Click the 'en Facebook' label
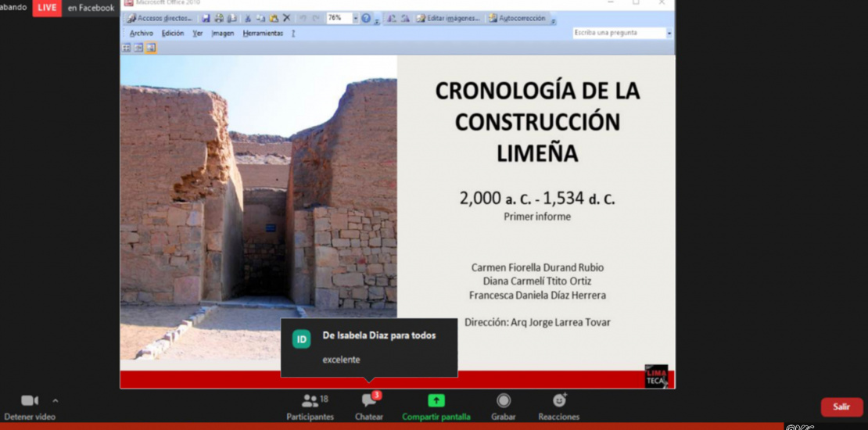868x430 pixels. [x=91, y=8]
